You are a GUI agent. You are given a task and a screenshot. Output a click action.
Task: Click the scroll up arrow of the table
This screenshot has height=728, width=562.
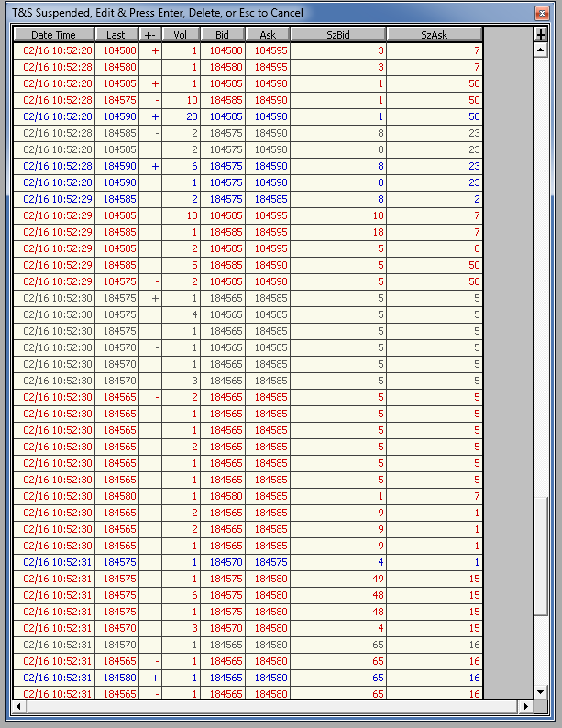tap(540, 50)
